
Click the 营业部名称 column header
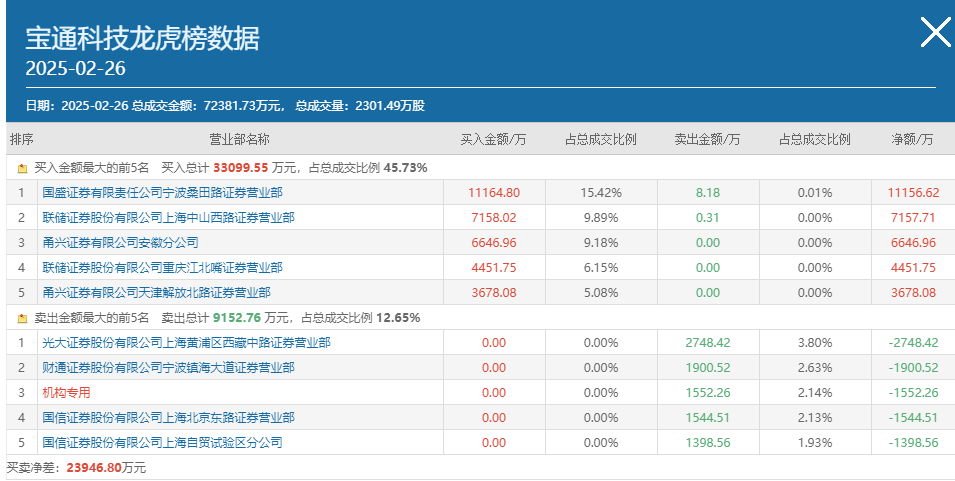click(239, 139)
